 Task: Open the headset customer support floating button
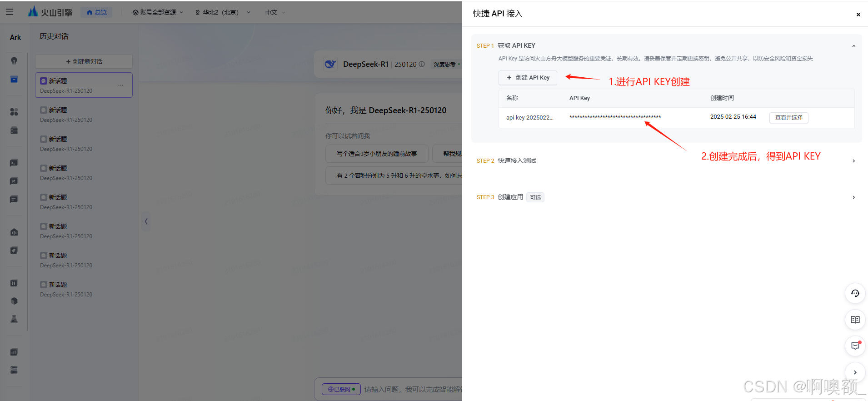point(855,293)
